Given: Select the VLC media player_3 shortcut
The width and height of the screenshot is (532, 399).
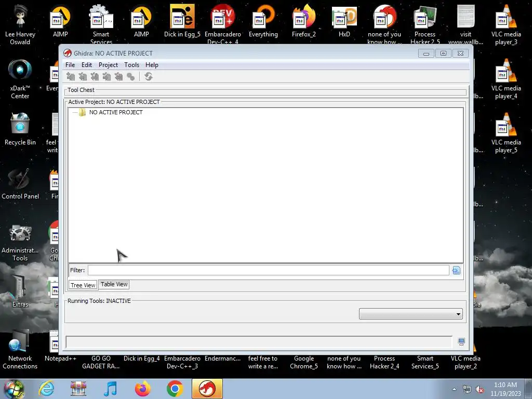Looking at the screenshot, I should pos(506,24).
